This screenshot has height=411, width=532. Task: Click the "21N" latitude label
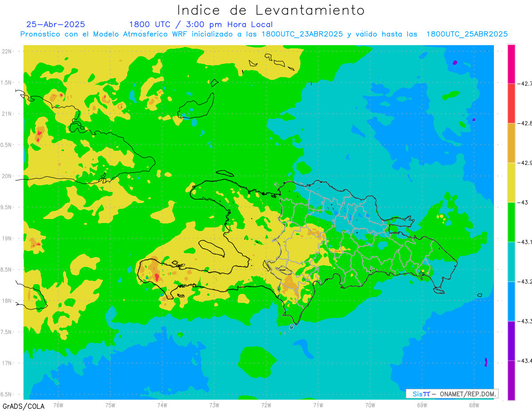[x=7, y=114]
